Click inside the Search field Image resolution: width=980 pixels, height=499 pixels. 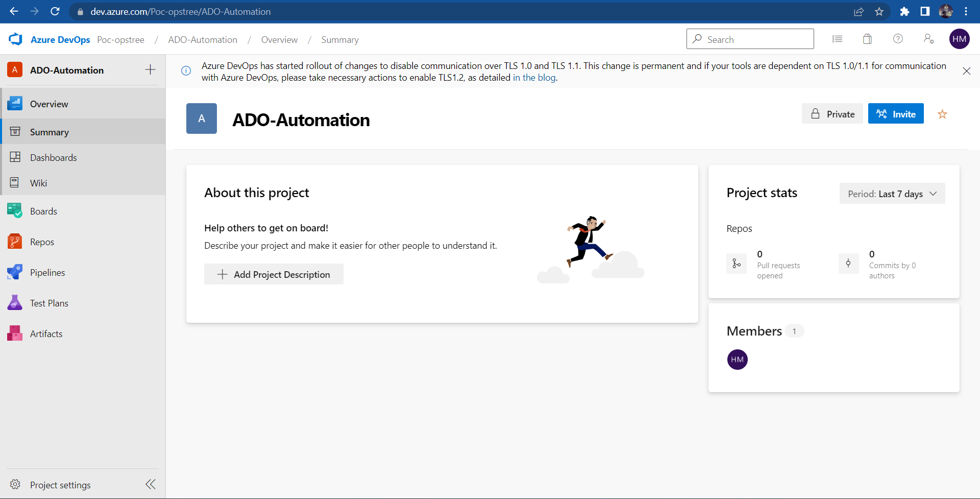tap(750, 39)
